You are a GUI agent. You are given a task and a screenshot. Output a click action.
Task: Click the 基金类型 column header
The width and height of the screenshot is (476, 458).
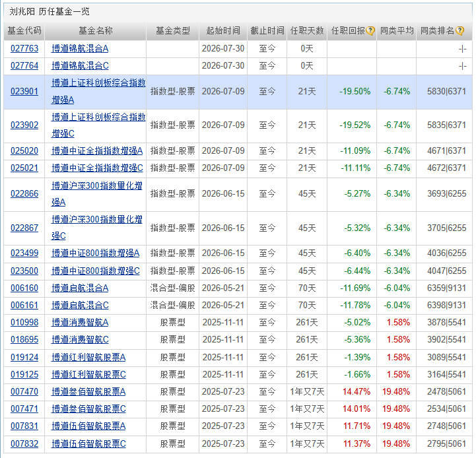[x=173, y=30]
